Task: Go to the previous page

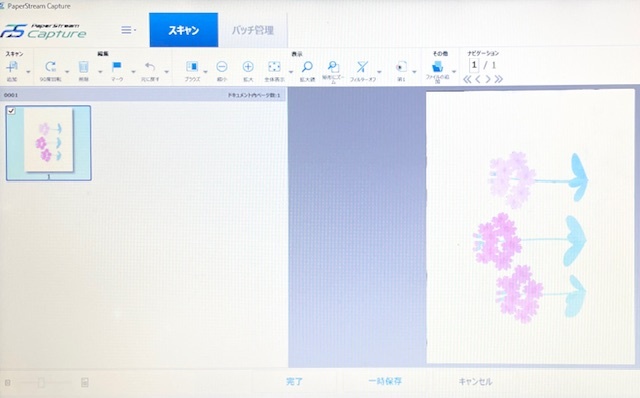Action: pos(478,79)
